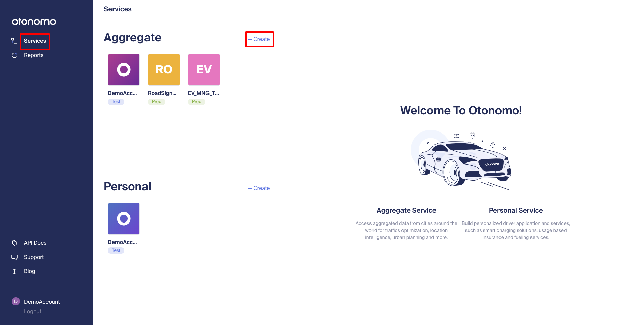Click the RoadSign... service name
The width and height of the screenshot is (644, 325).
pyautogui.click(x=162, y=93)
